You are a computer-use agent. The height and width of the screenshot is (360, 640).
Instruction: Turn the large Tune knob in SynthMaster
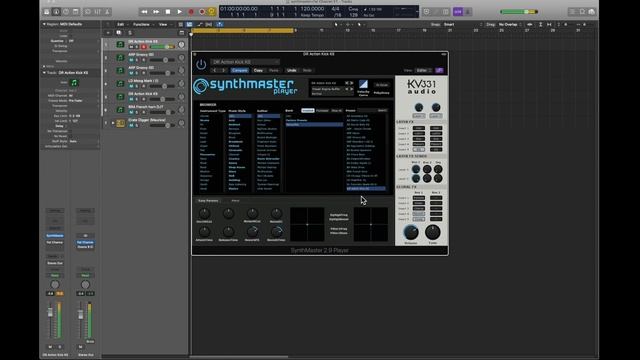coord(433,232)
